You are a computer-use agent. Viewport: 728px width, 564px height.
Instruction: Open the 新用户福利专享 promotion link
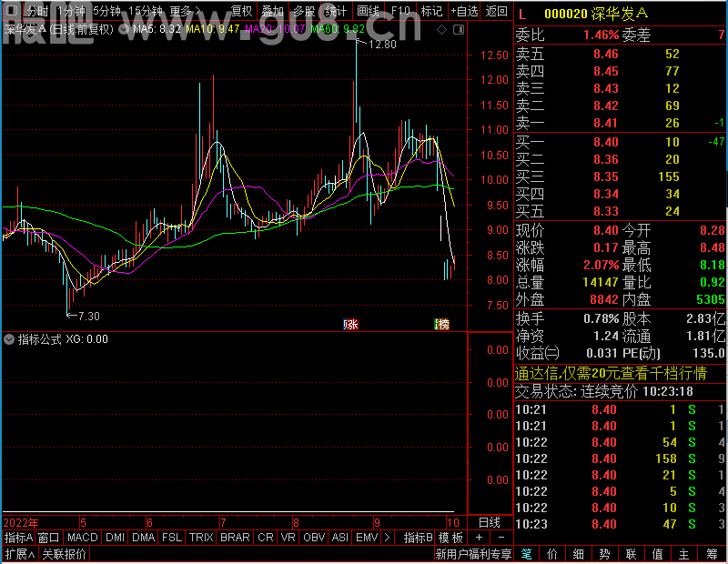click(x=473, y=554)
